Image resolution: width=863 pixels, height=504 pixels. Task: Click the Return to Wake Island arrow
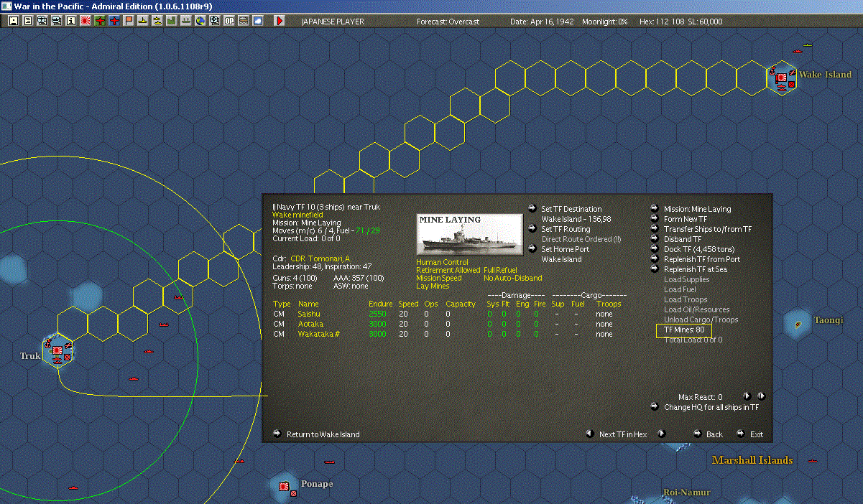277,434
